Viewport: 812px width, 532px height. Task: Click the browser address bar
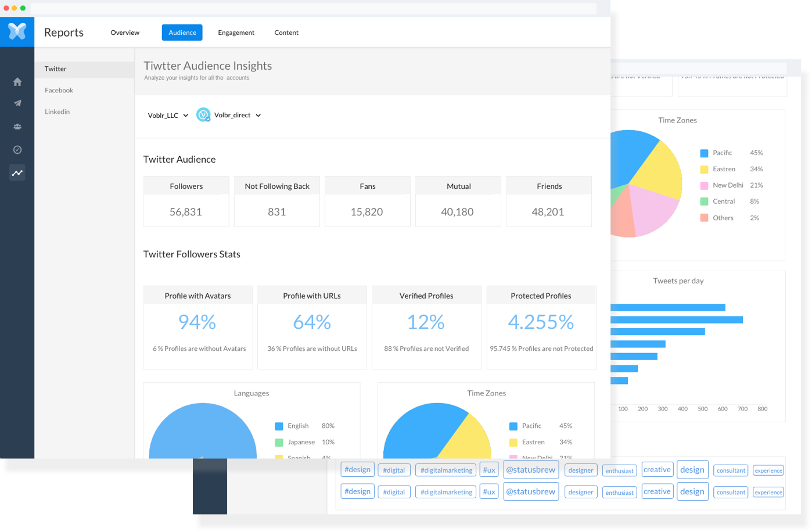click(x=314, y=8)
